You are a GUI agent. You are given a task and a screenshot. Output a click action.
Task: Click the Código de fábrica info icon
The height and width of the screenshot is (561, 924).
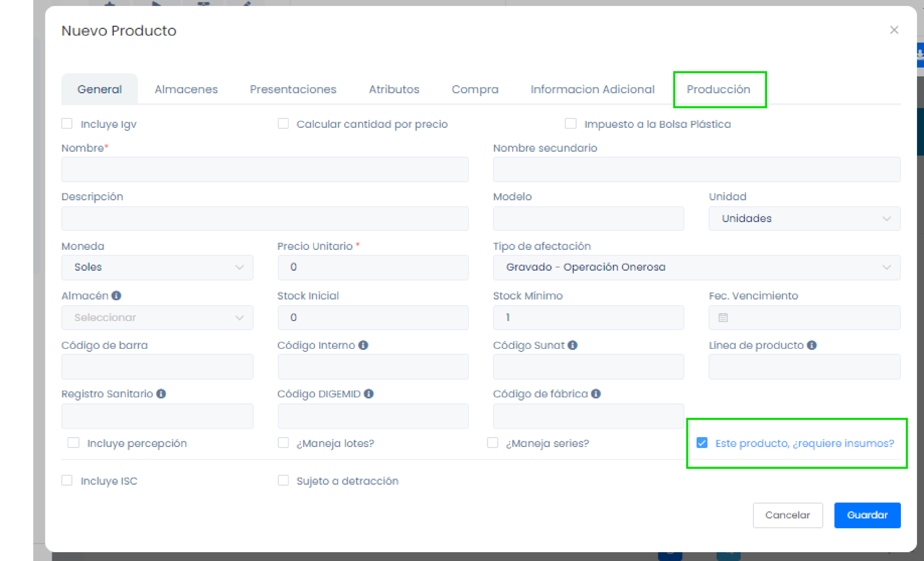596,394
